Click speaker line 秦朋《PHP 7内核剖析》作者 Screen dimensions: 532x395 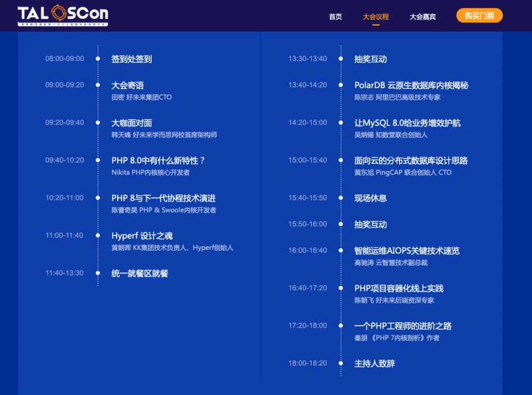397,338
